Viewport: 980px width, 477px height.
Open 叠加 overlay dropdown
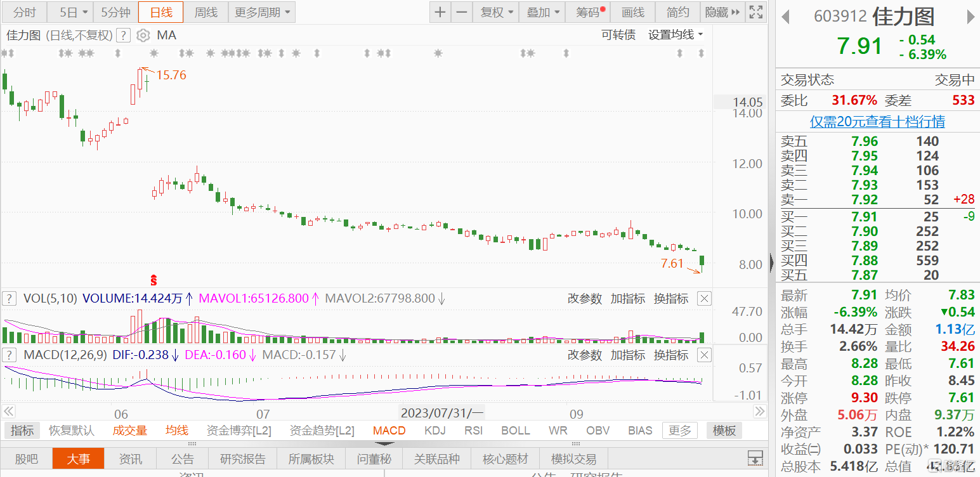(543, 12)
